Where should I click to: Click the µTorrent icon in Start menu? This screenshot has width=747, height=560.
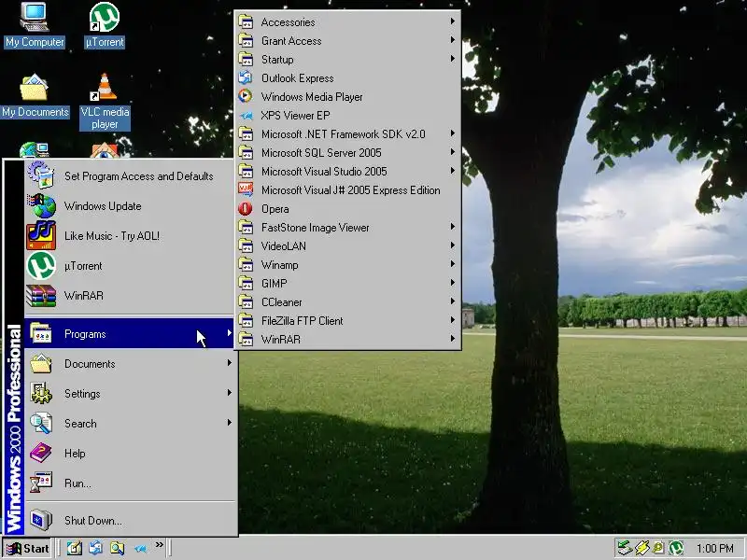coord(41,265)
